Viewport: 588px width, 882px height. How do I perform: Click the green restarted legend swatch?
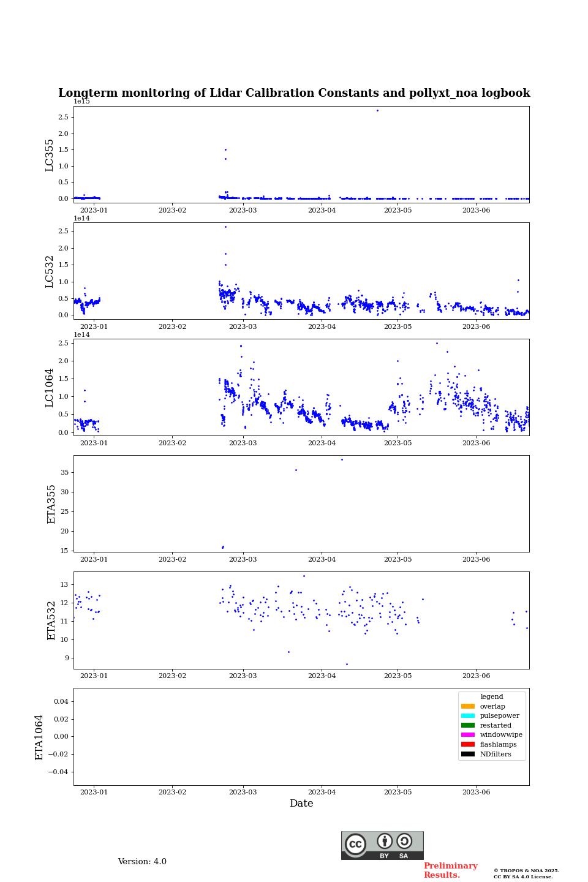tap(468, 725)
